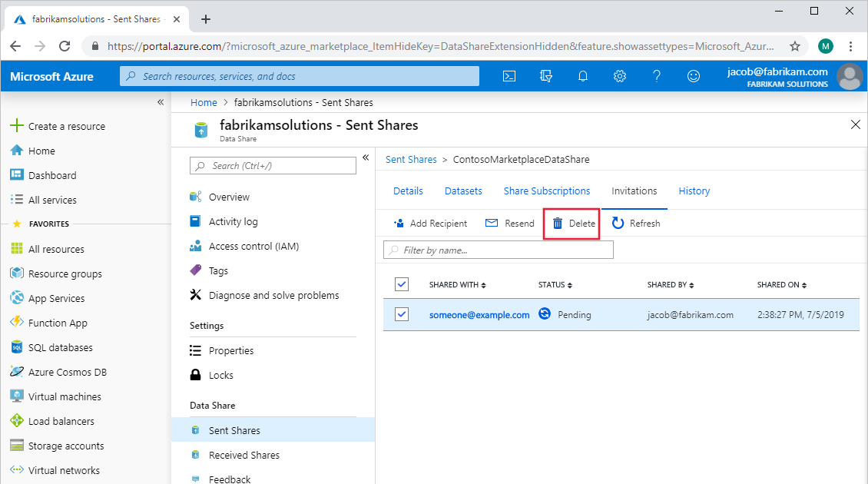Open the someone@example.com invitation link
This screenshot has width=868, height=484.
click(x=479, y=315)
